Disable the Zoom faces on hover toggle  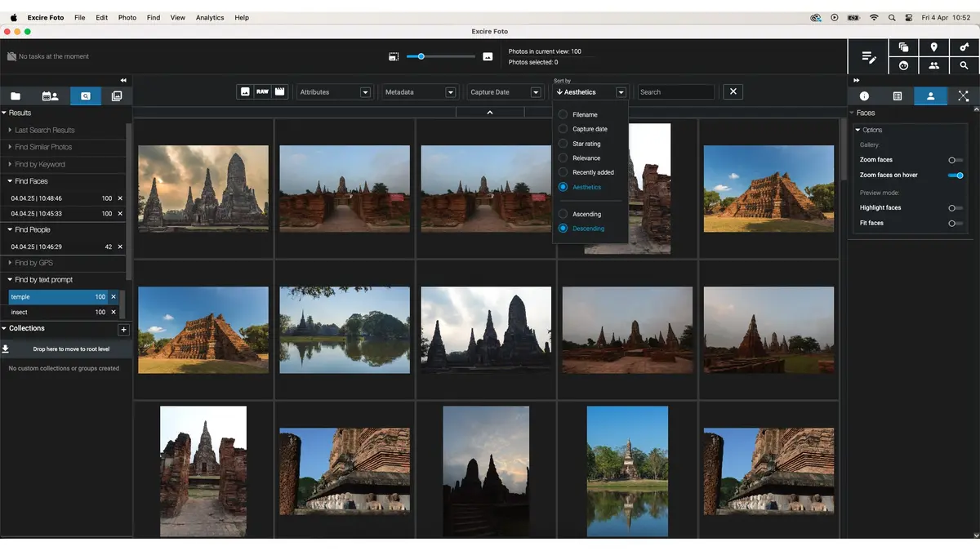coord(955,175)
